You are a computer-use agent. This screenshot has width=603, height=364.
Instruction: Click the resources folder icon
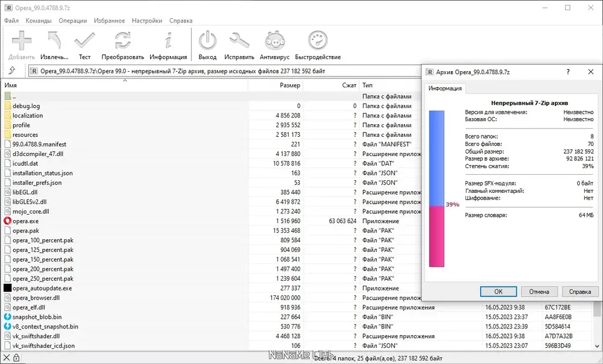click(x=7, y=134)
